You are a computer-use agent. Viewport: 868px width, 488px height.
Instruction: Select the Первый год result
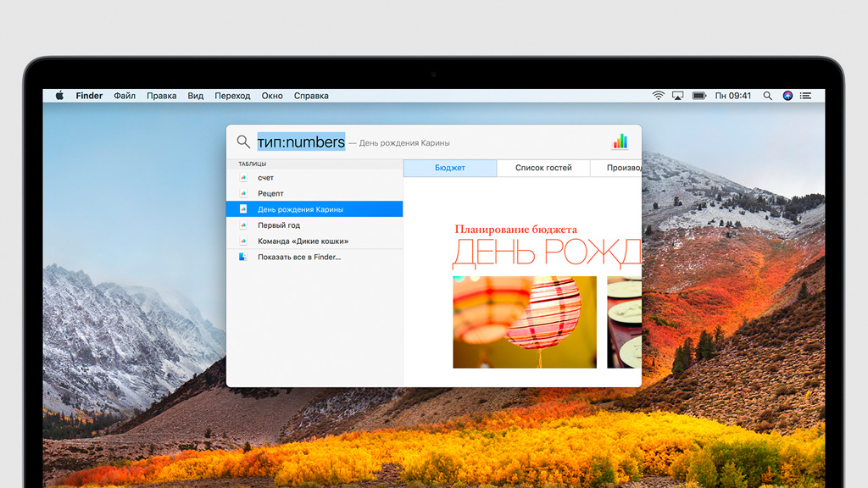[279, 225]
